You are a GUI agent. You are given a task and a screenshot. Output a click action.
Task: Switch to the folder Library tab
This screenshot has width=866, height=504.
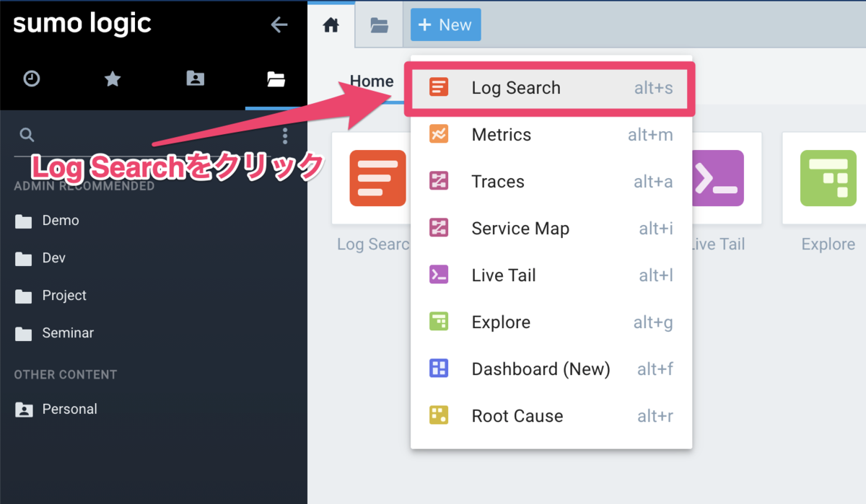(x=379, y=25)
